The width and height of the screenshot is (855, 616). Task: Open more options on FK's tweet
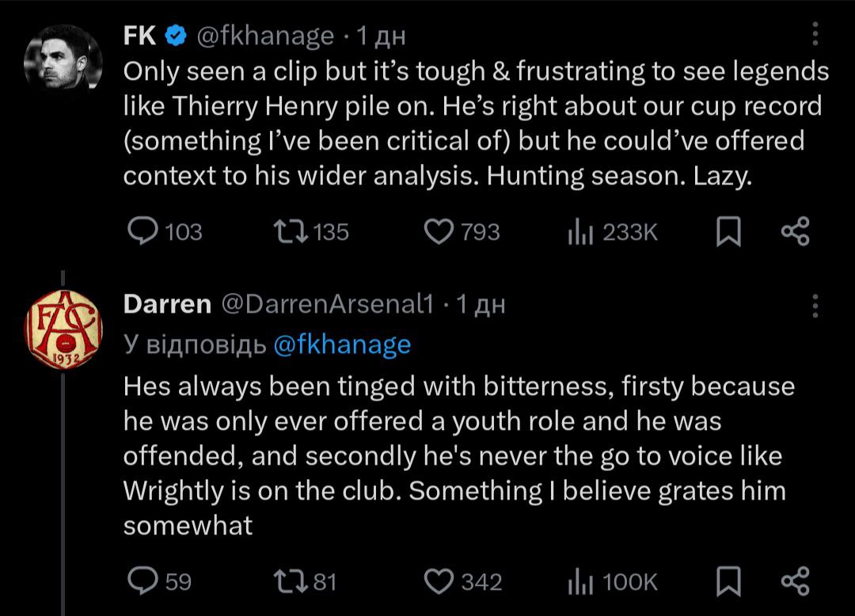816,35
